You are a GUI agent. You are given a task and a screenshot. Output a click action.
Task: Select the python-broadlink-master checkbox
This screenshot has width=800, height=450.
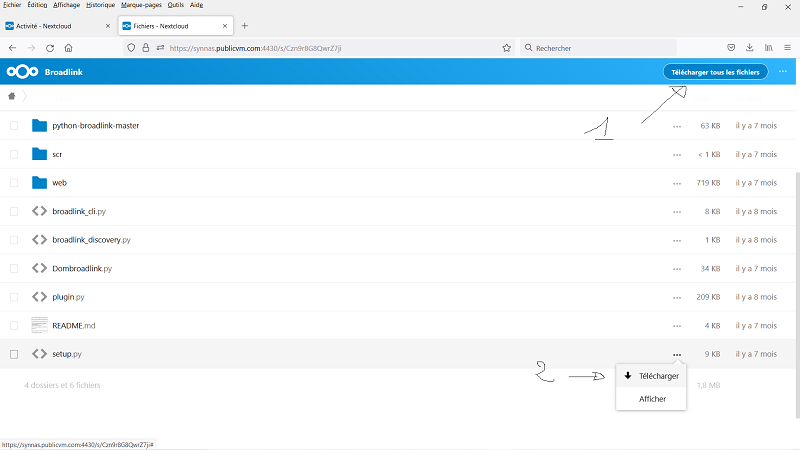14,126
